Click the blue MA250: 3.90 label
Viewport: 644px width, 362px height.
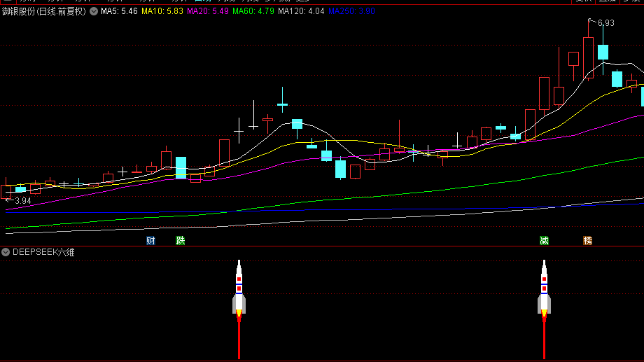pyautogui.click(x=351, y=11)
